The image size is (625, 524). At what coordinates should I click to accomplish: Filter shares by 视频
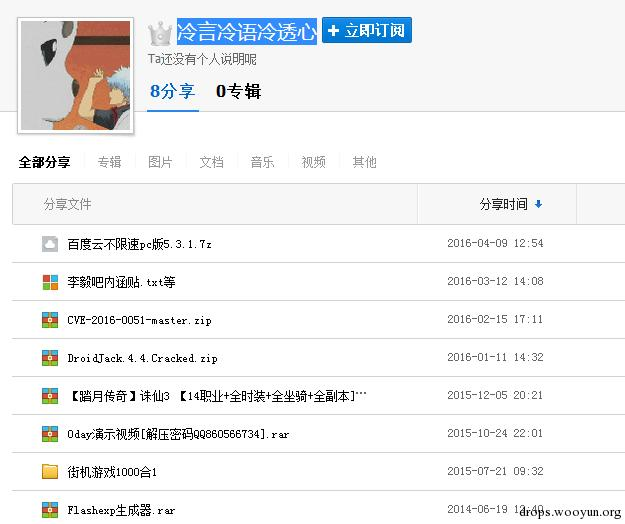coord(313,162)
